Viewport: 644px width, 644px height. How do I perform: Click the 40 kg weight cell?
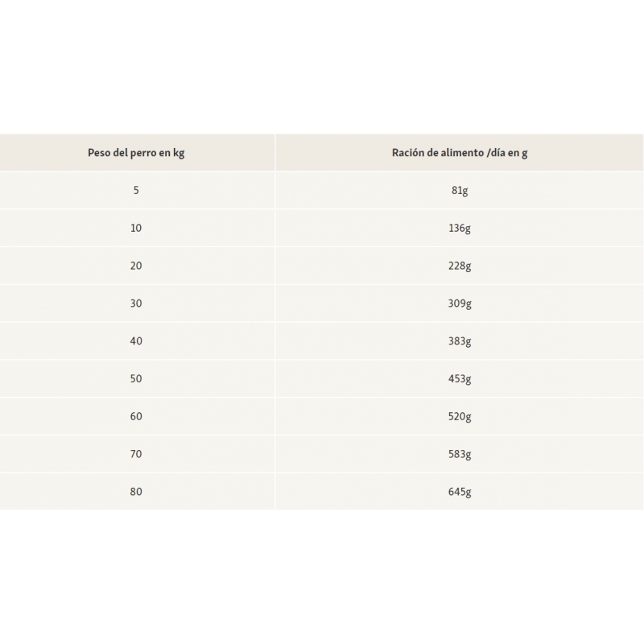pyautogui.click(x=136, y=341)
